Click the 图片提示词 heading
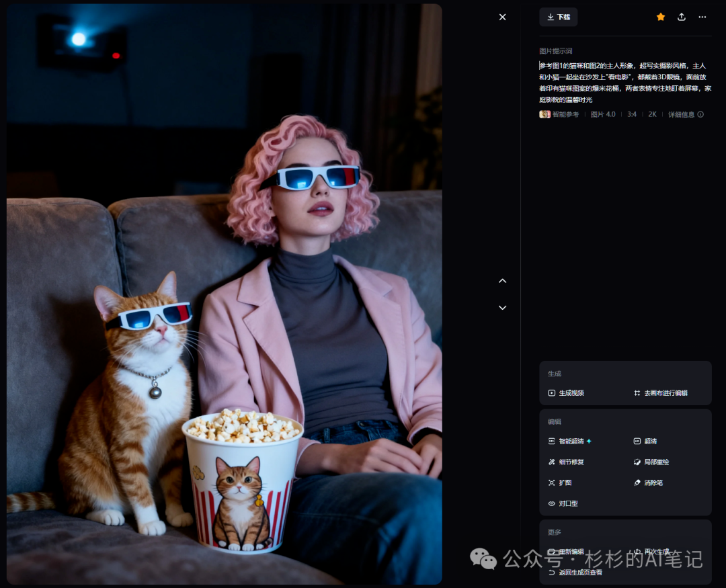Image resolution: width=726 pixels, height=588 pixels. pyautogui.click(x=556, y=51)
